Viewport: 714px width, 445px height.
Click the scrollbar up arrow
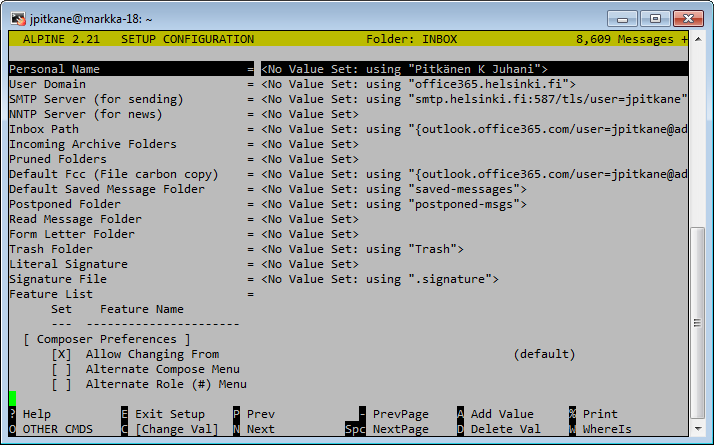click(698, 39)
